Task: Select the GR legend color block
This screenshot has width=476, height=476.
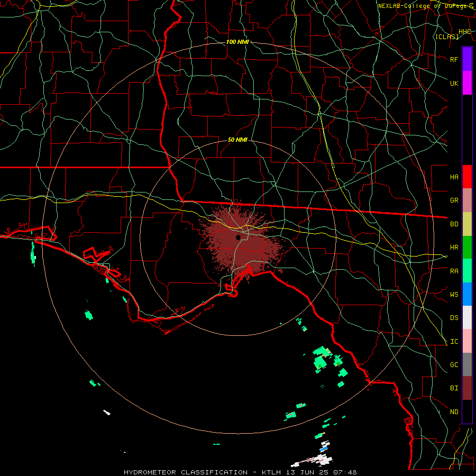Action: coord(467,200)
